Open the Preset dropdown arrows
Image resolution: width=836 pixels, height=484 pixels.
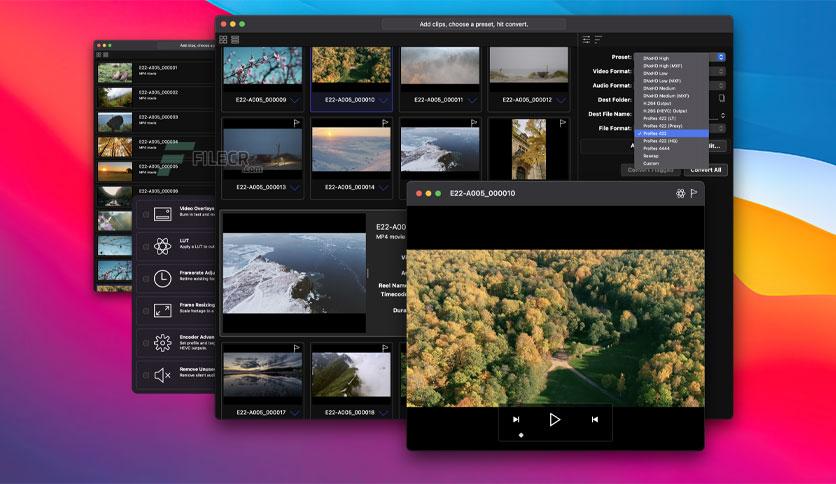pos(721,57)
